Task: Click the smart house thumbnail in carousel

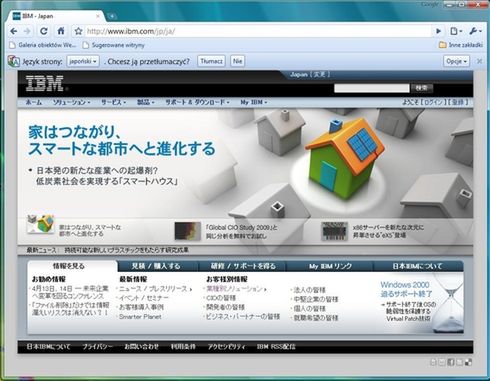Action: [41, 224]
